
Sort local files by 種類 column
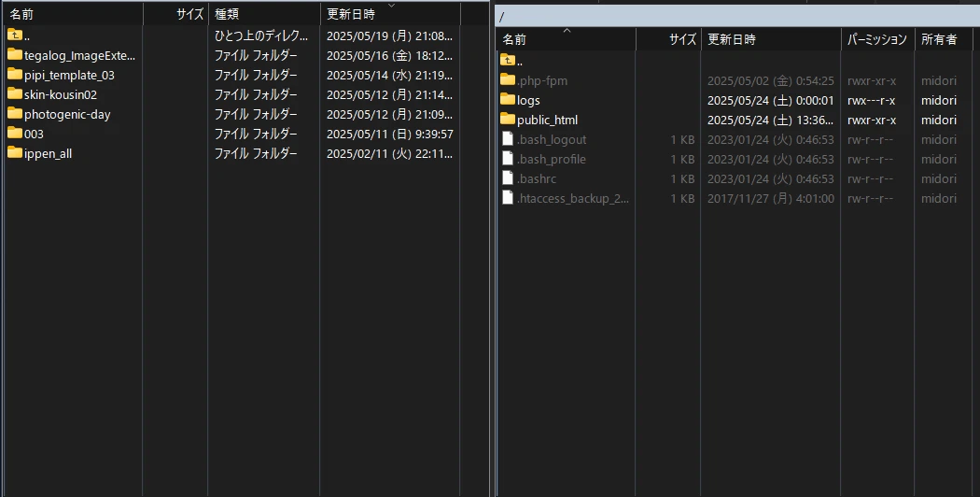point(264,14)
